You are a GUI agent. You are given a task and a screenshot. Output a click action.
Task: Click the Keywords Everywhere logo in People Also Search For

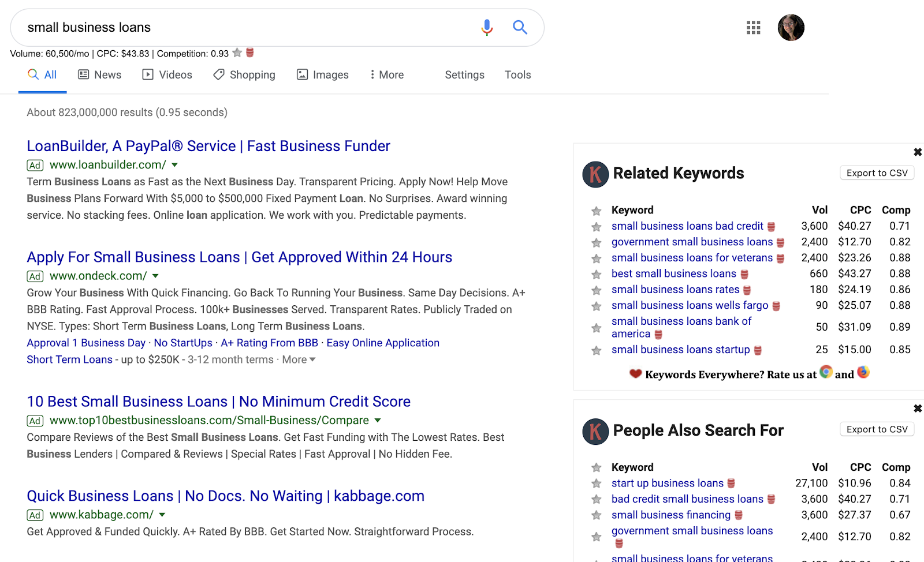tap(595, 431)
